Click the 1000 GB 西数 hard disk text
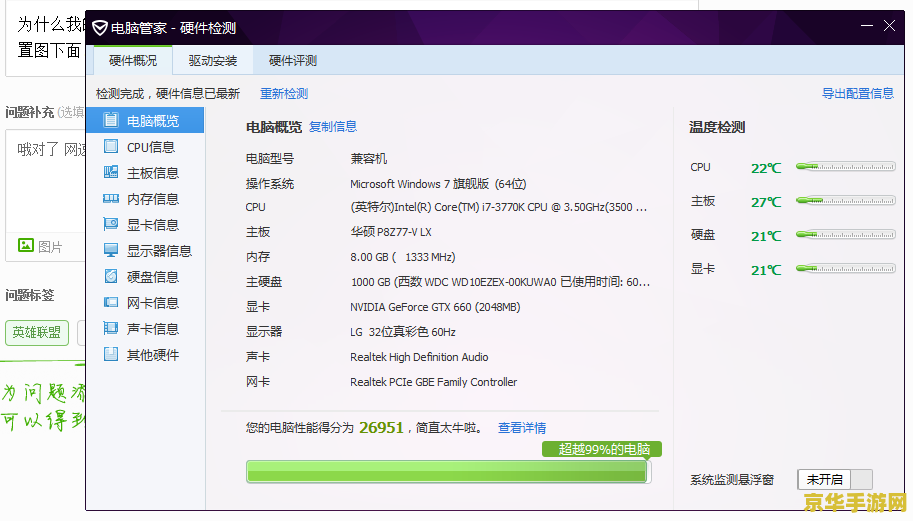The image size is (913, 521). point(500,282)
